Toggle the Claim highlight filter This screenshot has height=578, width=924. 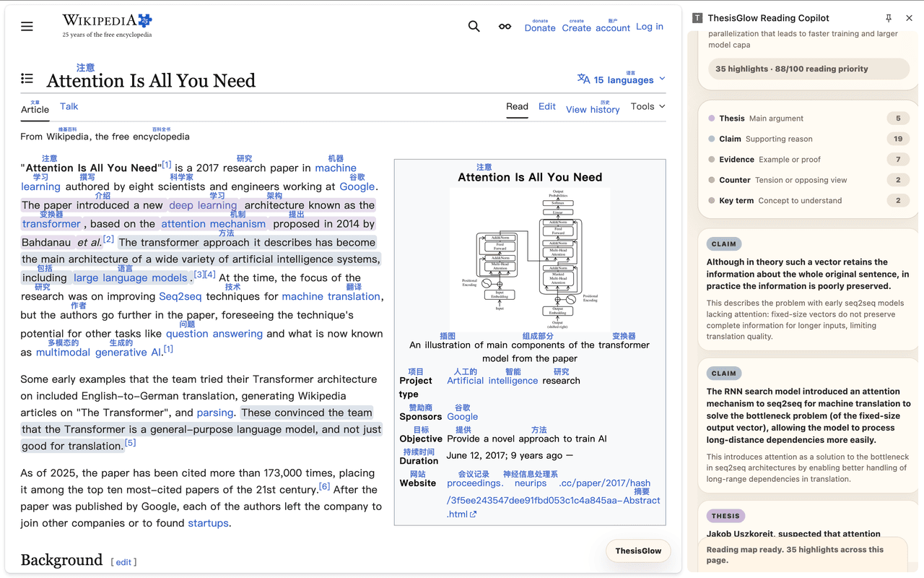tap(808, 139)
